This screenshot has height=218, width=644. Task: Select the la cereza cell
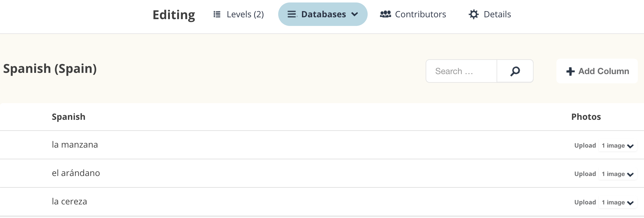(69, 202)
